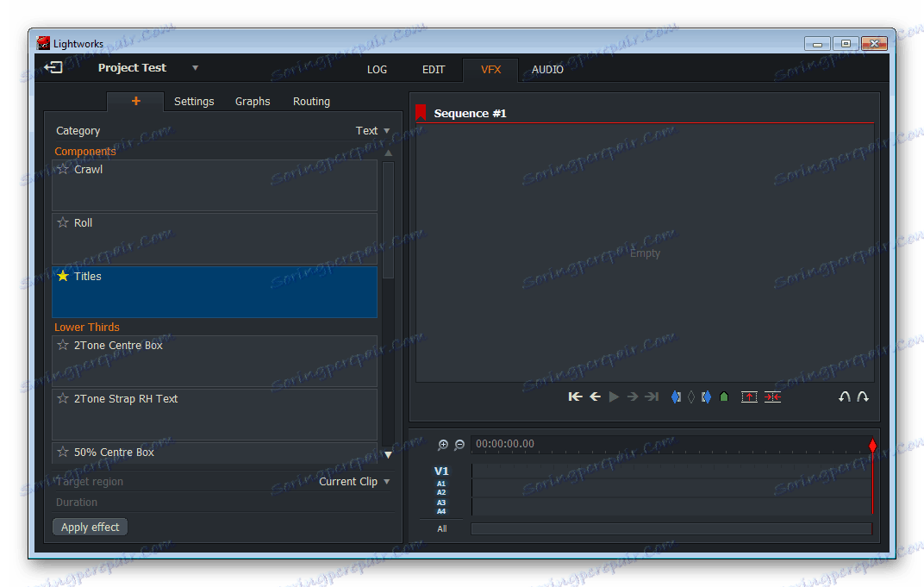Zoom out the timeline

[459, 445]
